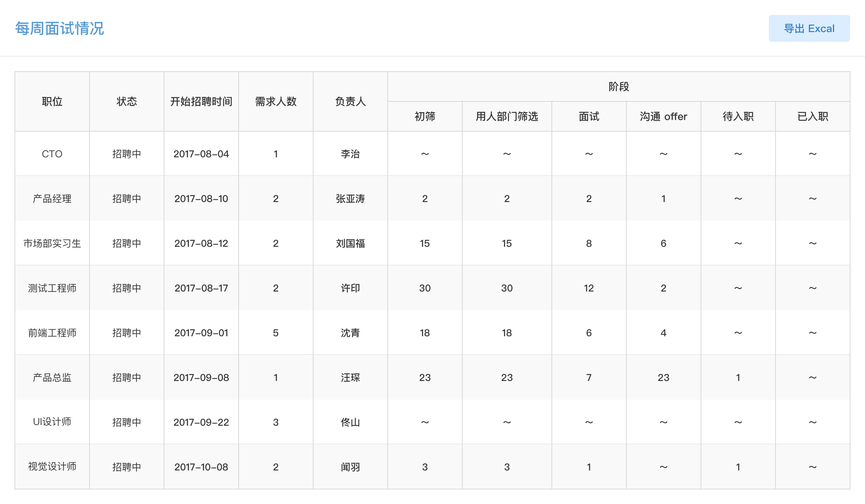This screenshot has width=865, height=504.
Task: Click the 沟通 offer value 4 for 前端工程师
Action: coord(664,333)
